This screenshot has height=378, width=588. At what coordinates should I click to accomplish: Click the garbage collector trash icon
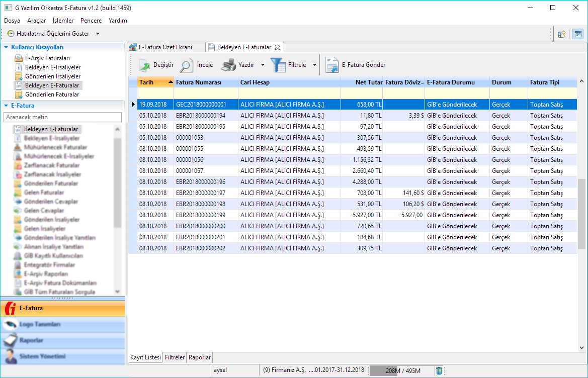click(x=439, y=370)
